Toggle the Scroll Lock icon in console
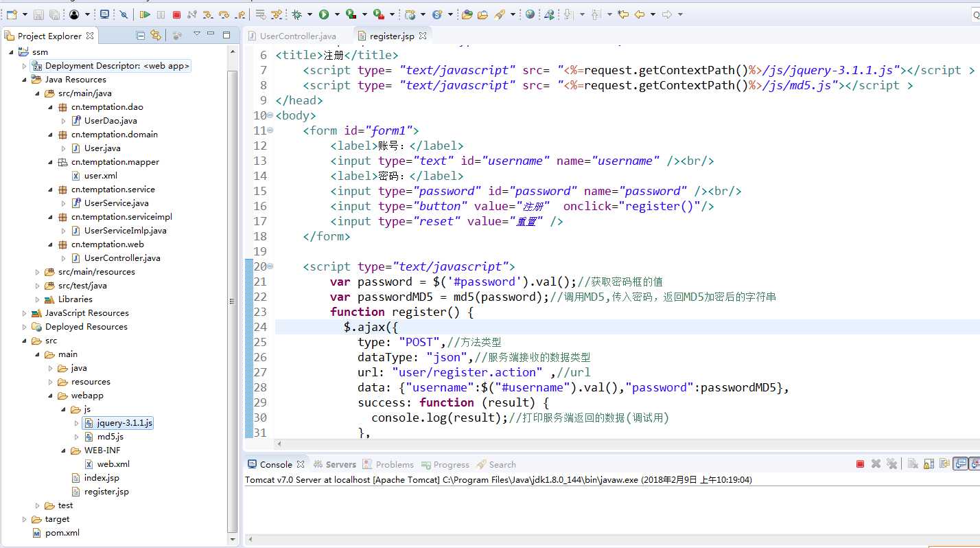Screen dimensions: 980x548 point(928,464)
